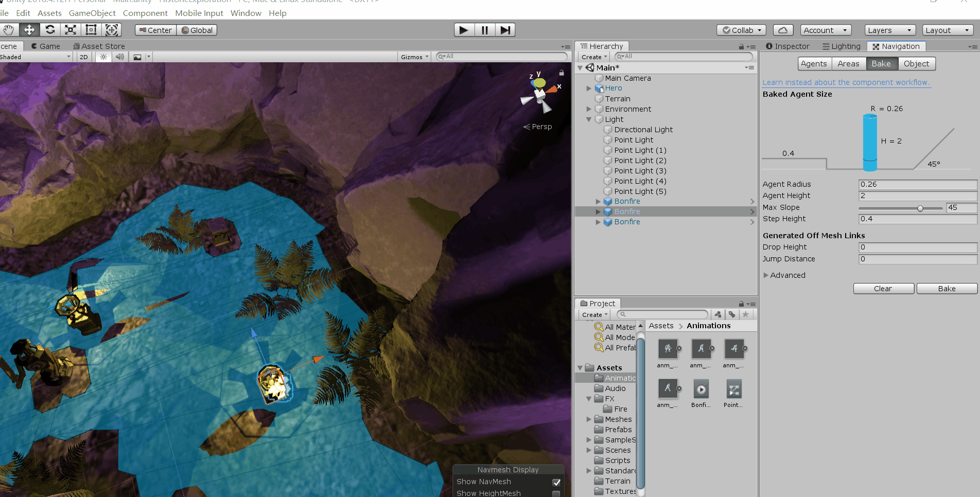
Task: Switch to the Agents tab in Navigation
Action: point(814,63)
